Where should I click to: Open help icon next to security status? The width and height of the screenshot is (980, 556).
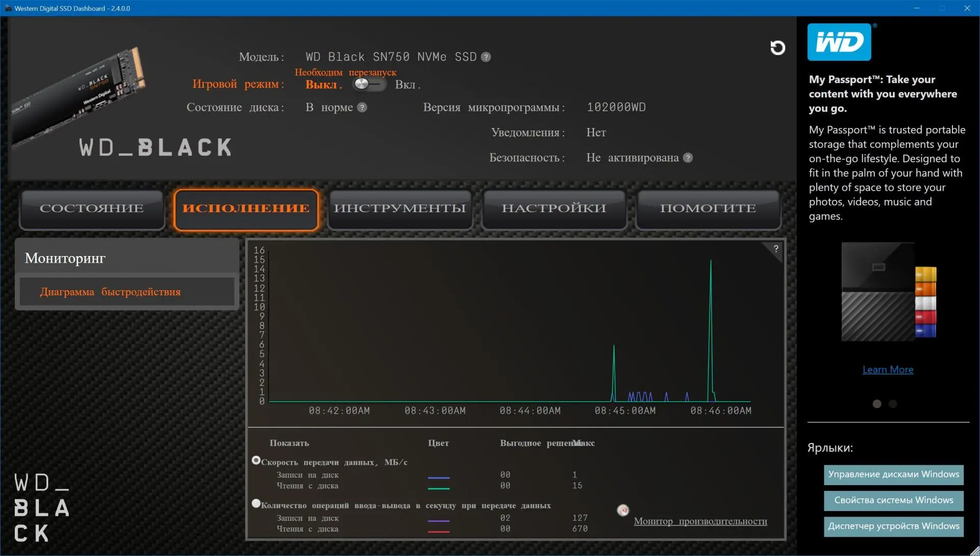[x=688, y=158]
